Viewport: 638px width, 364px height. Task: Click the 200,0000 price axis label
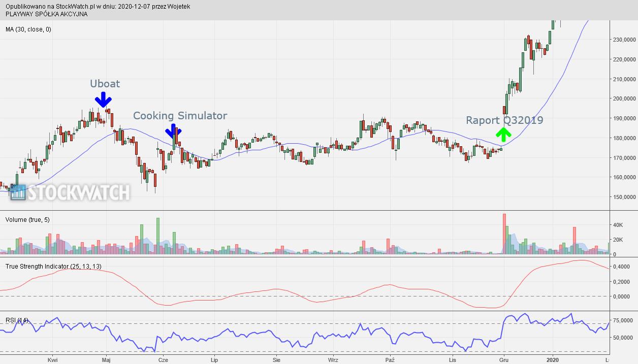[x=624, y=98]
